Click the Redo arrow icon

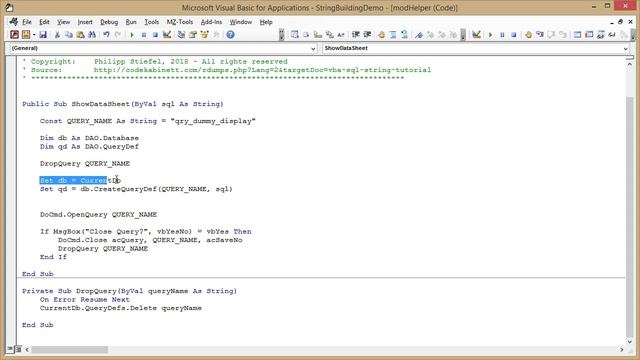118,35
